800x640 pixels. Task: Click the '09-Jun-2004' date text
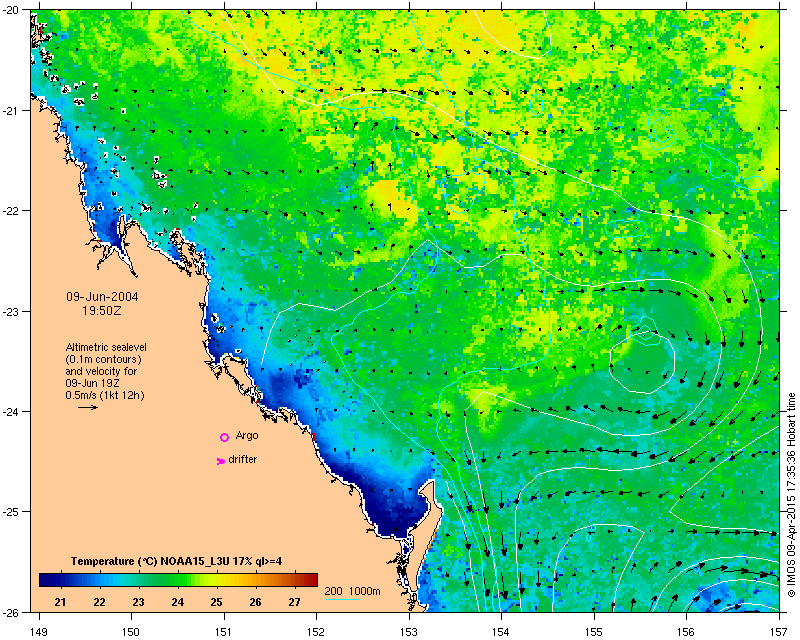coord(102,297)
